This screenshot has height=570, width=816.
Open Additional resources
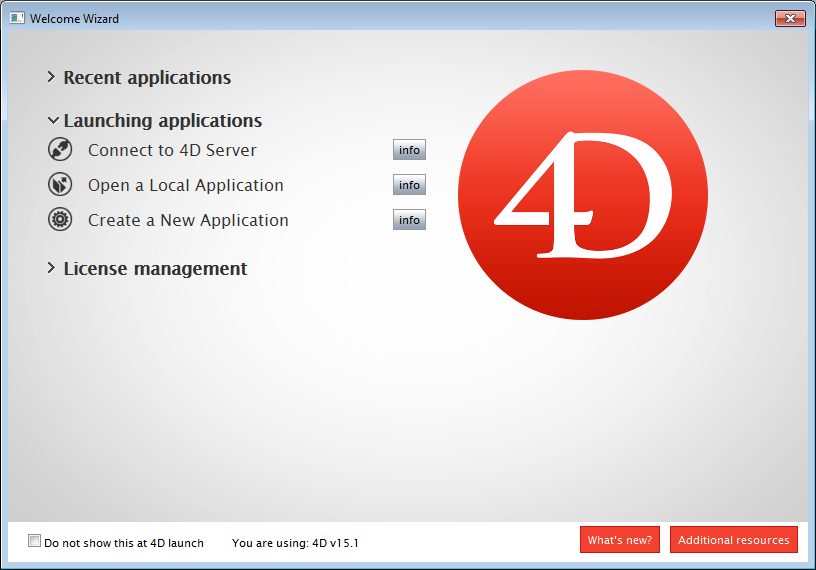pyautogui.click(x=733, y=540)
